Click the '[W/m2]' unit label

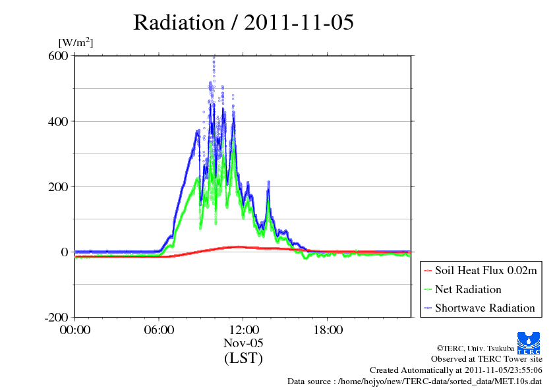pos(76,42)
